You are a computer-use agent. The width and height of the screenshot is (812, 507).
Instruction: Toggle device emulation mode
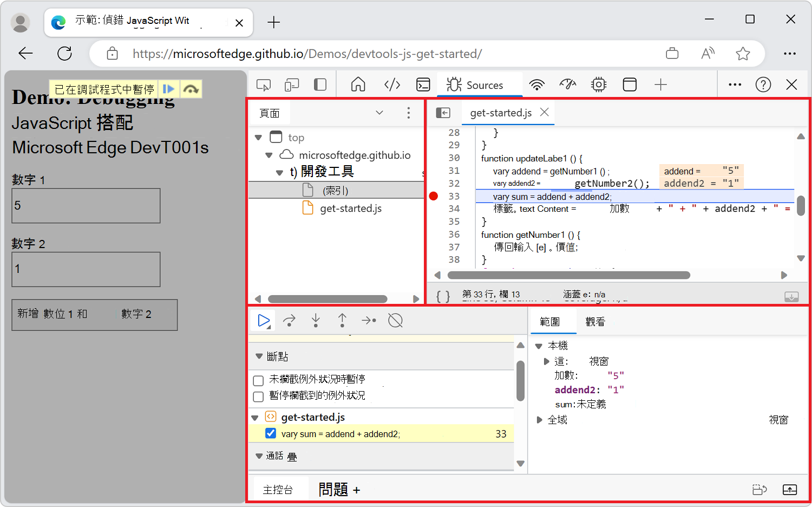pyautogui.click(x=292, y=84)
